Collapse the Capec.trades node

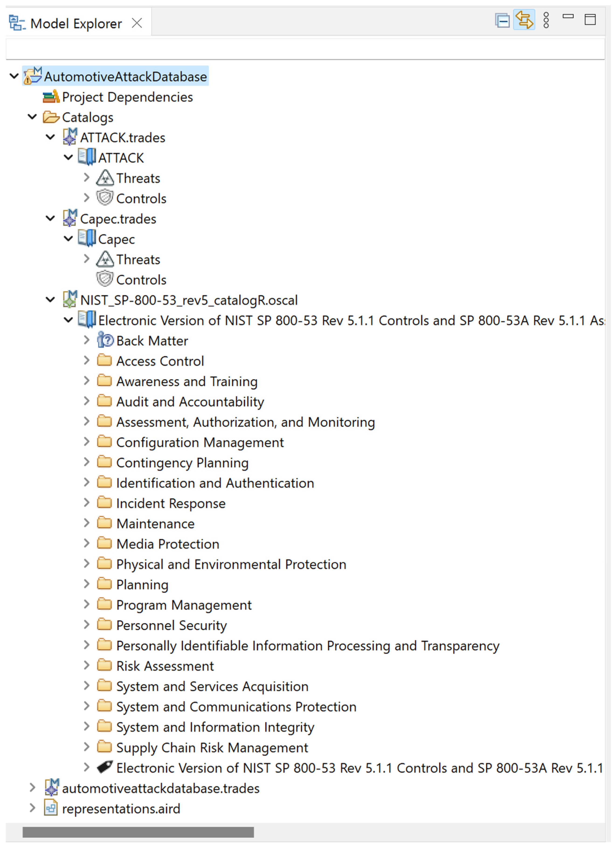(50, 219)
